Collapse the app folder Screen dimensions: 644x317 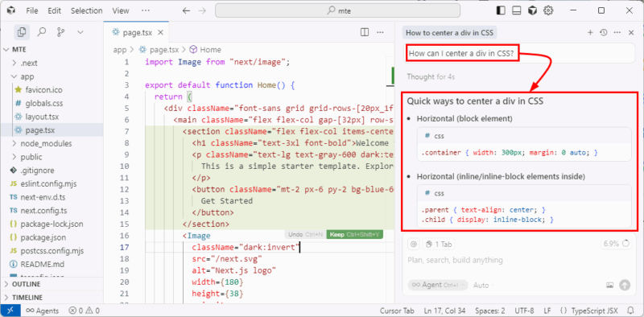tap(52, 76)
